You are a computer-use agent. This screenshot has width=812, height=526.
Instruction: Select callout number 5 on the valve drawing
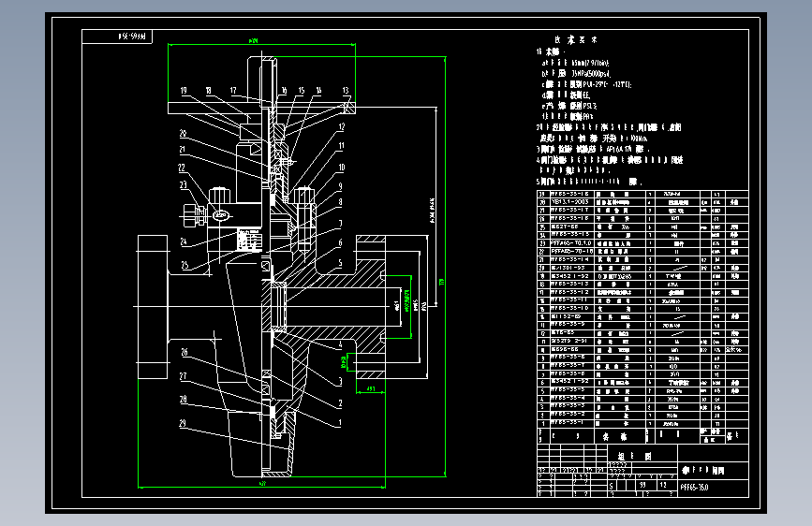coord(340,263)
